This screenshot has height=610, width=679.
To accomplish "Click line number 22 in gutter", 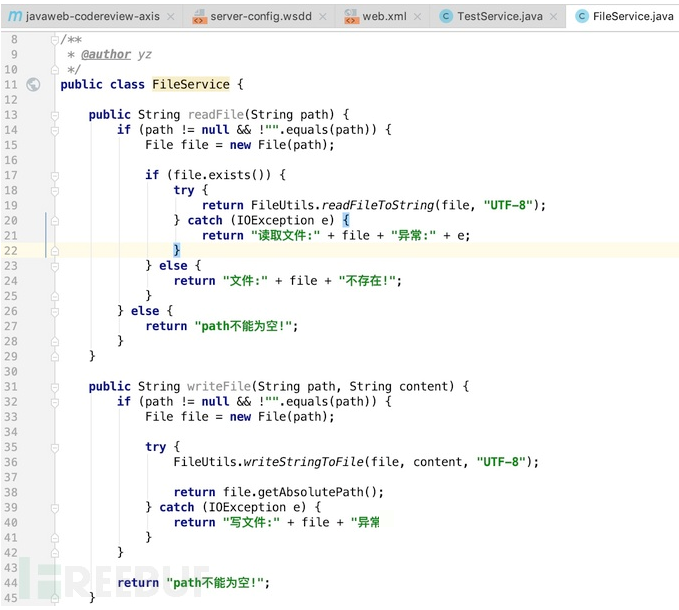I will tap(11, 251).
